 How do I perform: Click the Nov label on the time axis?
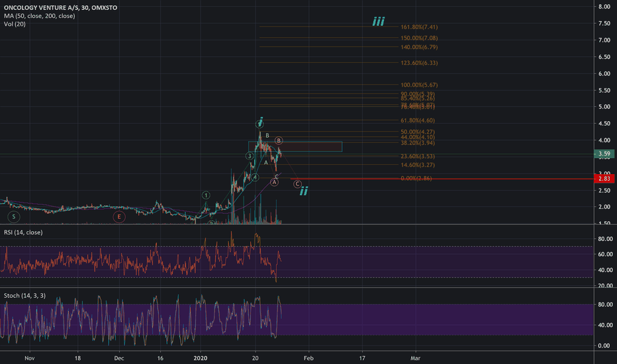[30, 358]
